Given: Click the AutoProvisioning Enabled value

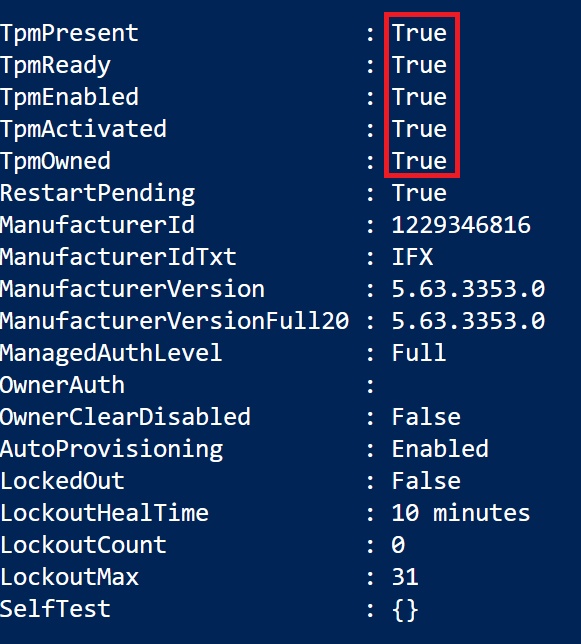Looking at the screenshot, I should point(440,449).
